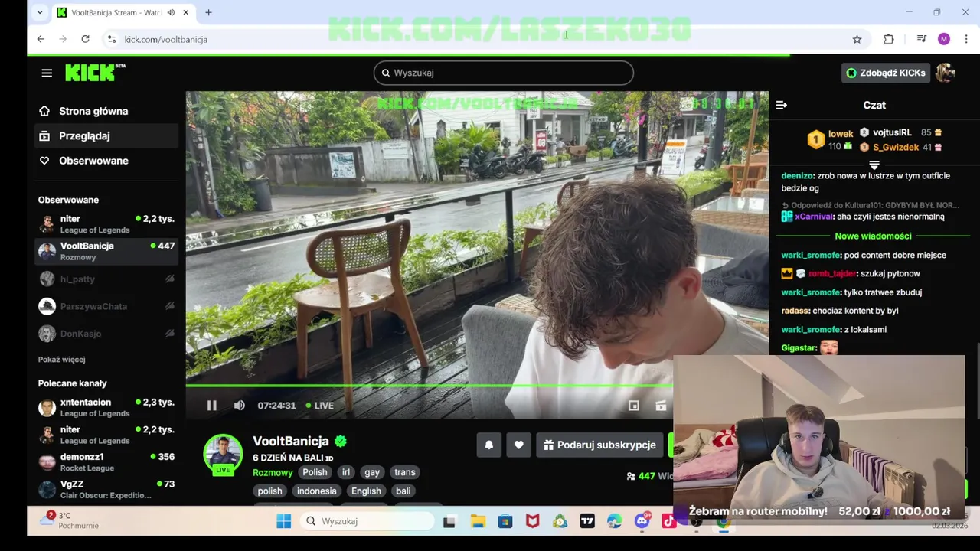
Task: Open offline channel ParszywaChata
Action: pos(106,306)
